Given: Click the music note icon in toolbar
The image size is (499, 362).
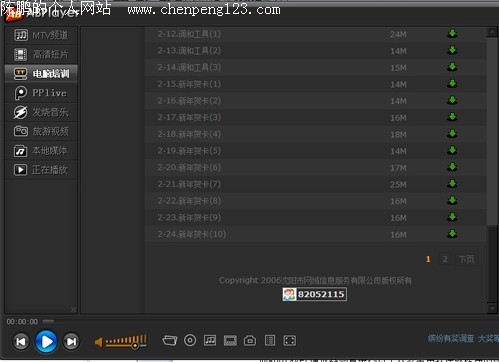Looking at the screenshot, I should 210,340.
